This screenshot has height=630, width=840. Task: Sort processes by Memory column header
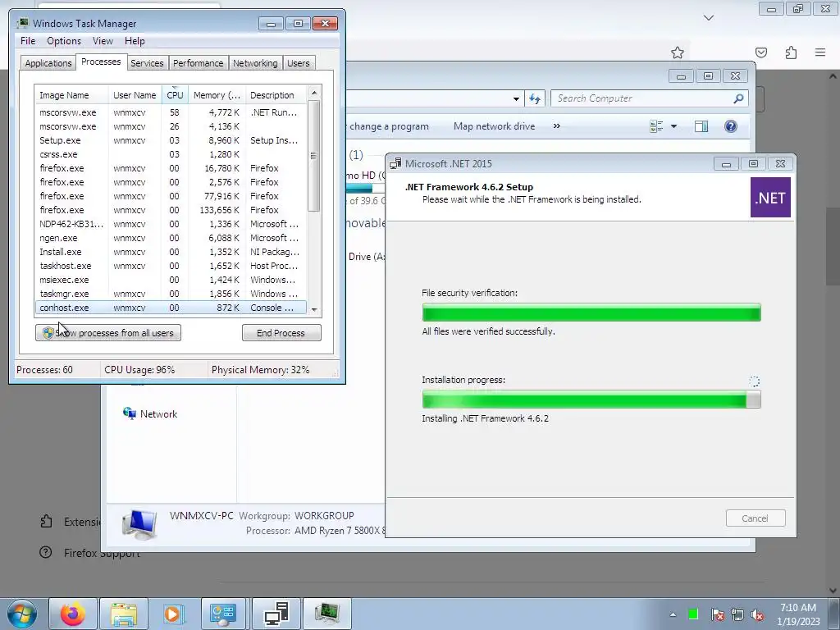pos(217,95)
